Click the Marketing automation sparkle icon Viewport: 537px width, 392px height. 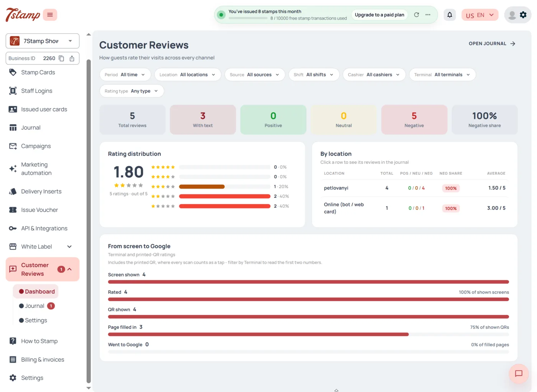(x=13, y=169)
